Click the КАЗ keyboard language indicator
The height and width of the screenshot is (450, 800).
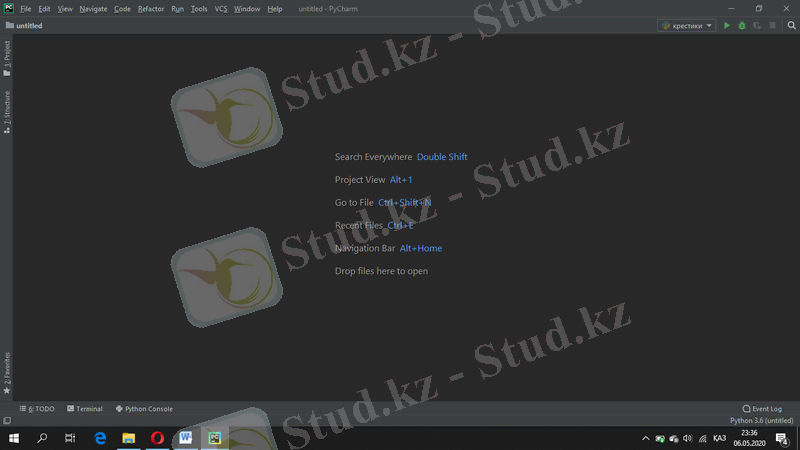tap(719, 438)
